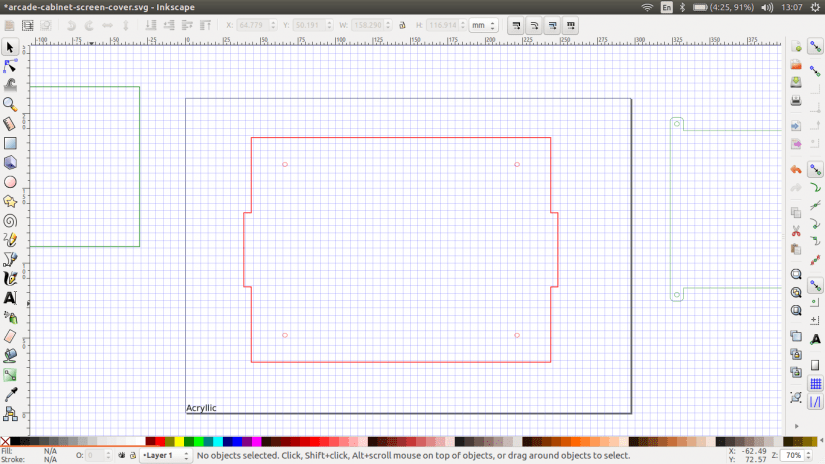The width and height of the screenshot is (825, 464).
Task: Open the Print document icon
Action: [795, 101]
